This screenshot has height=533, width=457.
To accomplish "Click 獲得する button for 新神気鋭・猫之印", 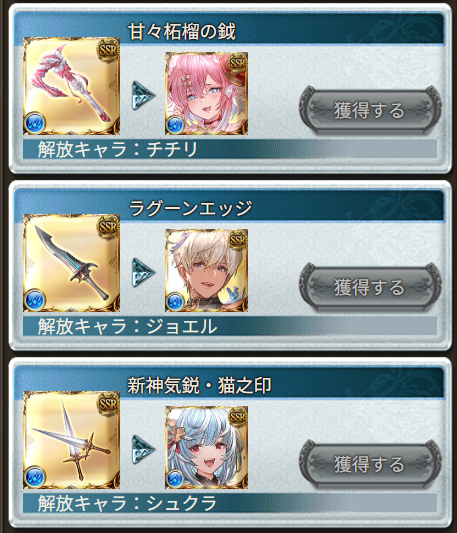I will (370, 464).
